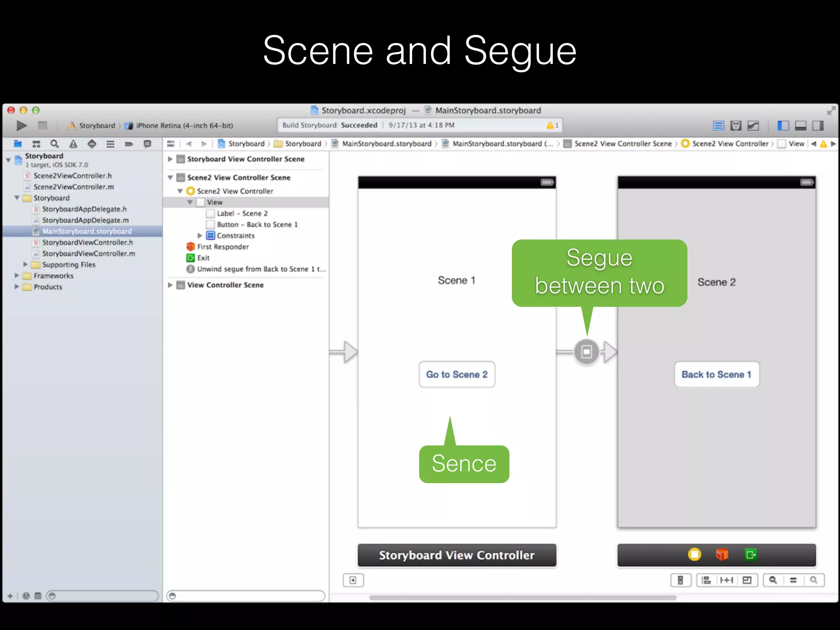Click the orange First Responder cube in dock
Image resolution: width=840 pixels, height=630 pixels.
coord(722,555)
